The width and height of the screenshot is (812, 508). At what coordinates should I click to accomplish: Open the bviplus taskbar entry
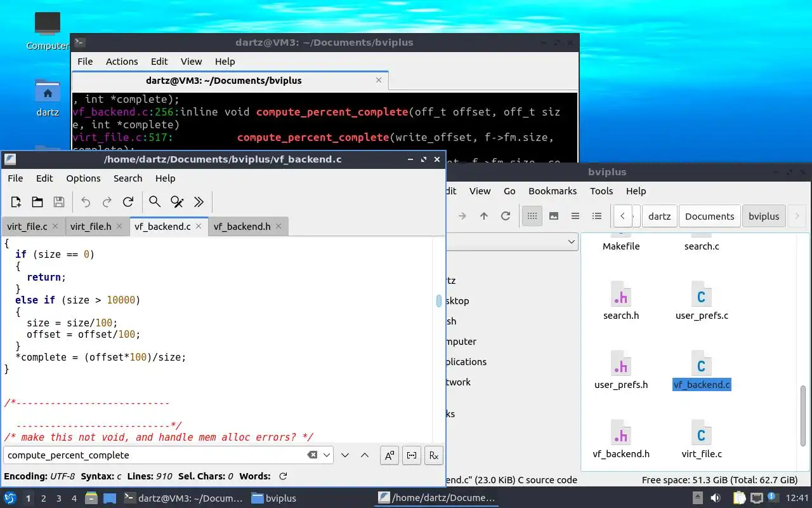click(x=274, y=498)
